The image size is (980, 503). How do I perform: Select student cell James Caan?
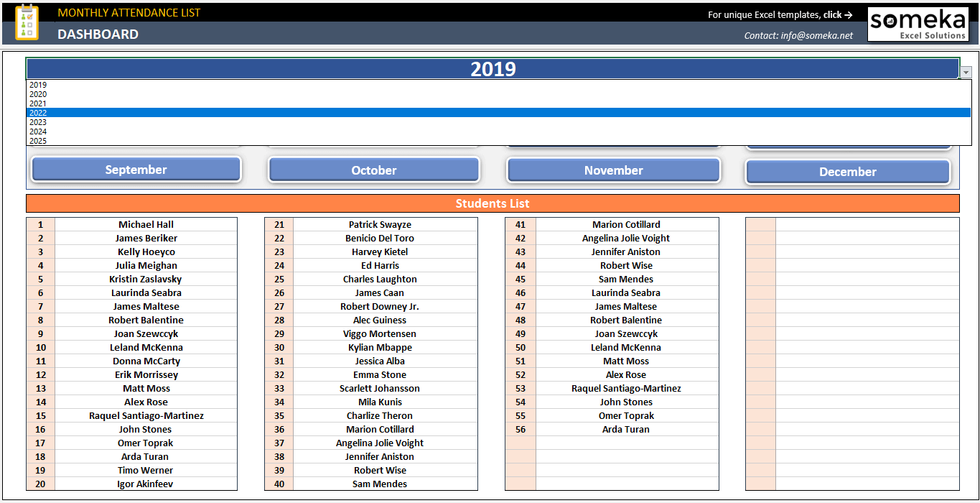click(x=386, y=293)
